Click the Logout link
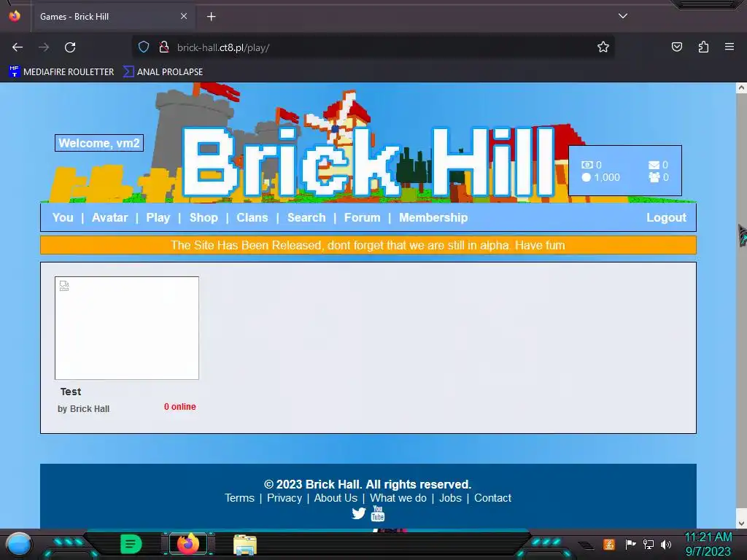This screenshot has width=747, height=560. [x=666, y=217]
